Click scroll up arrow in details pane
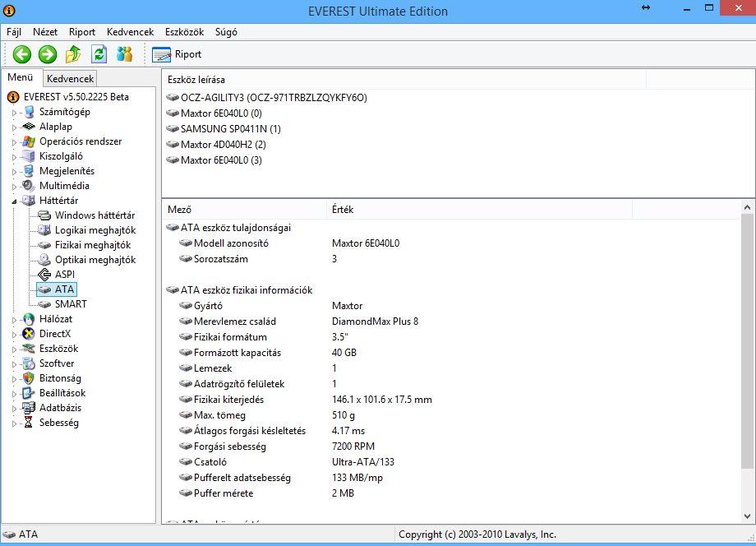Screen dimensions: 756x546 (747, 207)
